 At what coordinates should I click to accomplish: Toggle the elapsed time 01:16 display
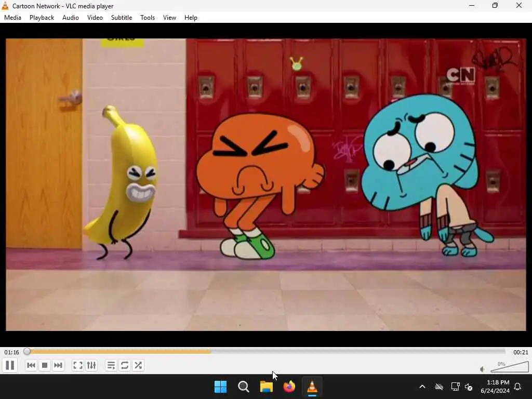coord(11,352)
